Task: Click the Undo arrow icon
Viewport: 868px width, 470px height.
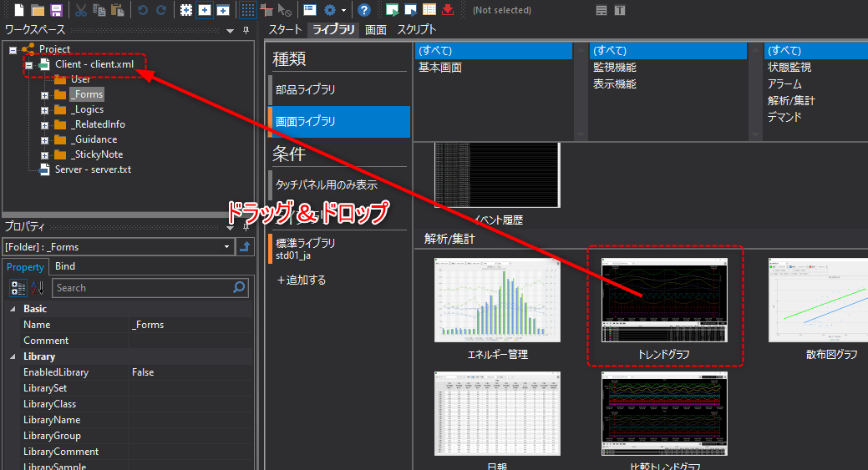Action: point(142,10)
